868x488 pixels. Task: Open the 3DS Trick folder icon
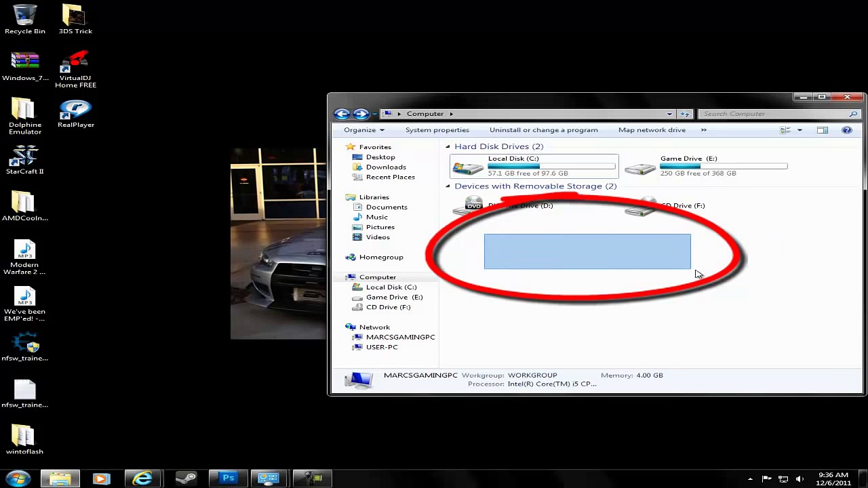pos(75,19)
